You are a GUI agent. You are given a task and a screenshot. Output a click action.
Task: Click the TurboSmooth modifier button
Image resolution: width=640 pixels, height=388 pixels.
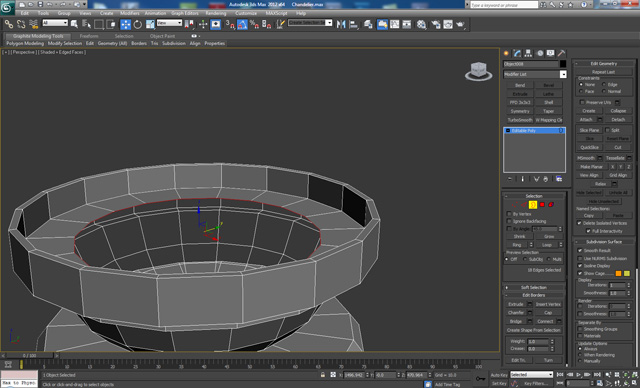(x=520, y=120)
